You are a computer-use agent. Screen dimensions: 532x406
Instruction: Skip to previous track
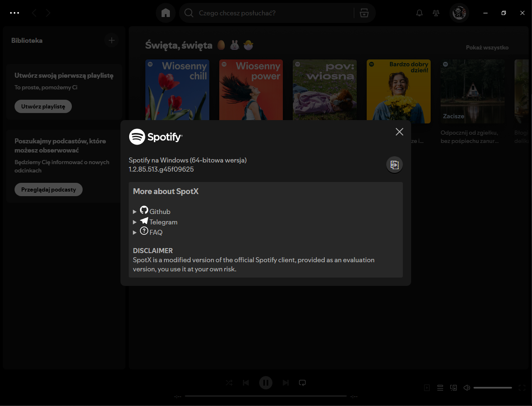pos(246,383)
